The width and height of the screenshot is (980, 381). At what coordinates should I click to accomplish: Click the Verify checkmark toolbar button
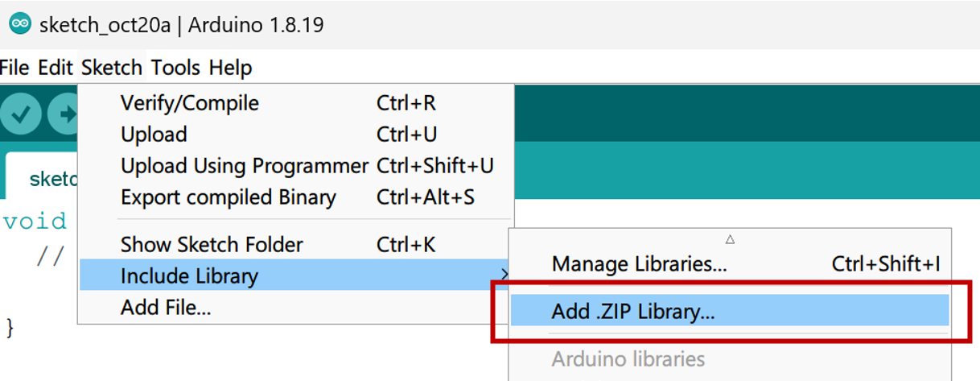21,115
